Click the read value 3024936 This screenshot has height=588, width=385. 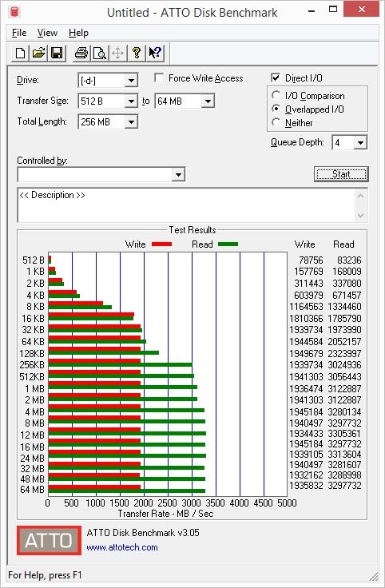(344, 365)
